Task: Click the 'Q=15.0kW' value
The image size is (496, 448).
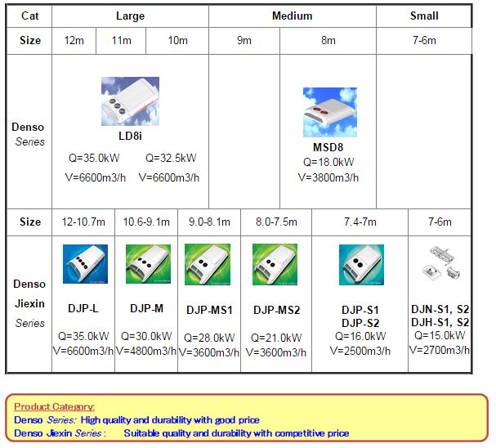Action: click(x=440, y=335)
